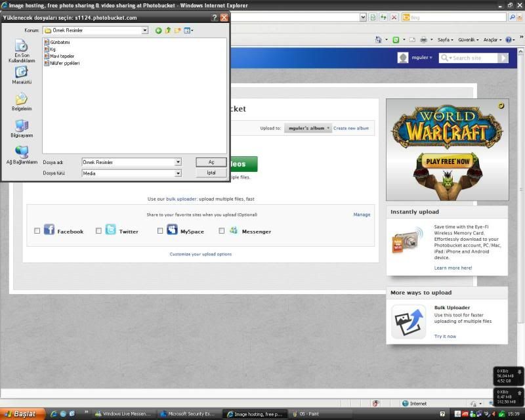
Task: Select the Nilüfer çiçekleri image file
Action: (x=62, y=63)
